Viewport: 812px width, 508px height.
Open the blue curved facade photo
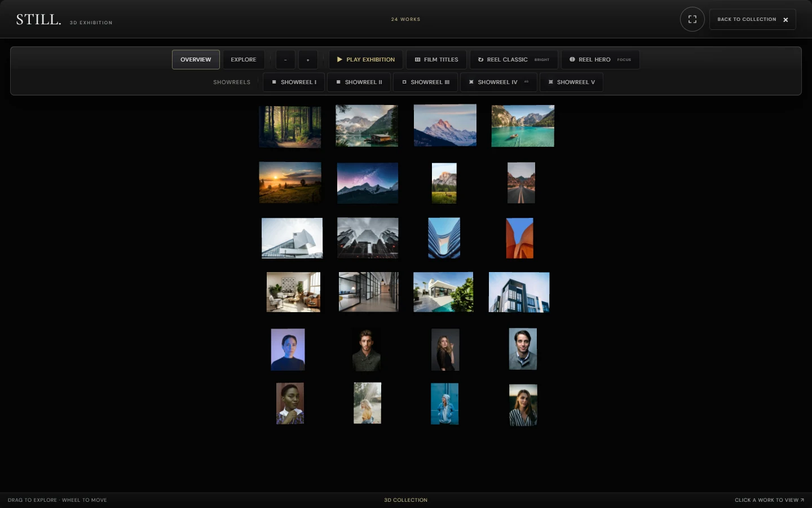[444, 238]
